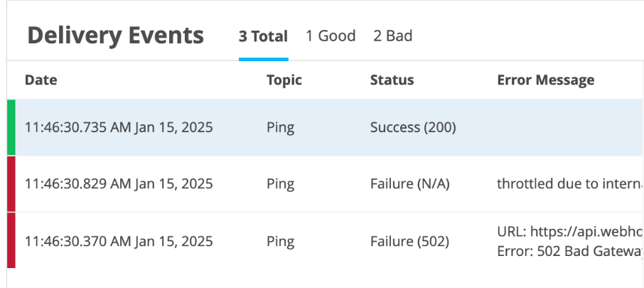Viewport: 644px width, 288px height.
Task: Select the 11:46:30.370 AM event row
Action: [x=119, y=241]
